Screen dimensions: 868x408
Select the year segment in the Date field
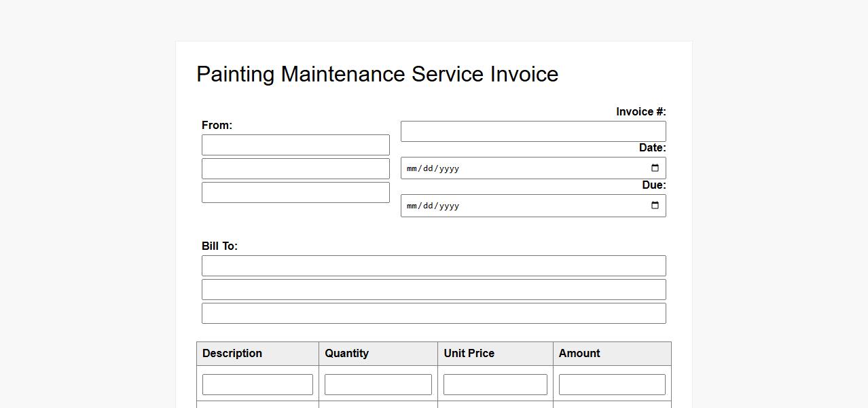click(x=449, y=169)
